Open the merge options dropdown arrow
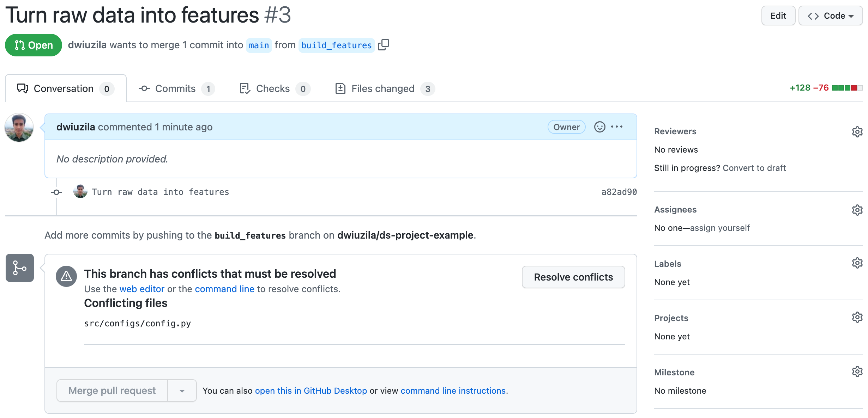Viewport: 868px width, 418px height. click(182, 390)
